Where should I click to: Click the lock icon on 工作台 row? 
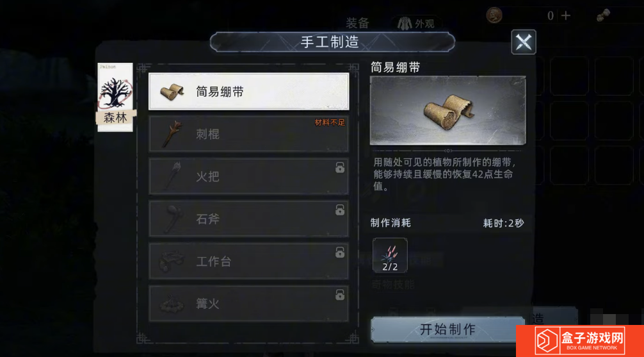tap(340, 253)
